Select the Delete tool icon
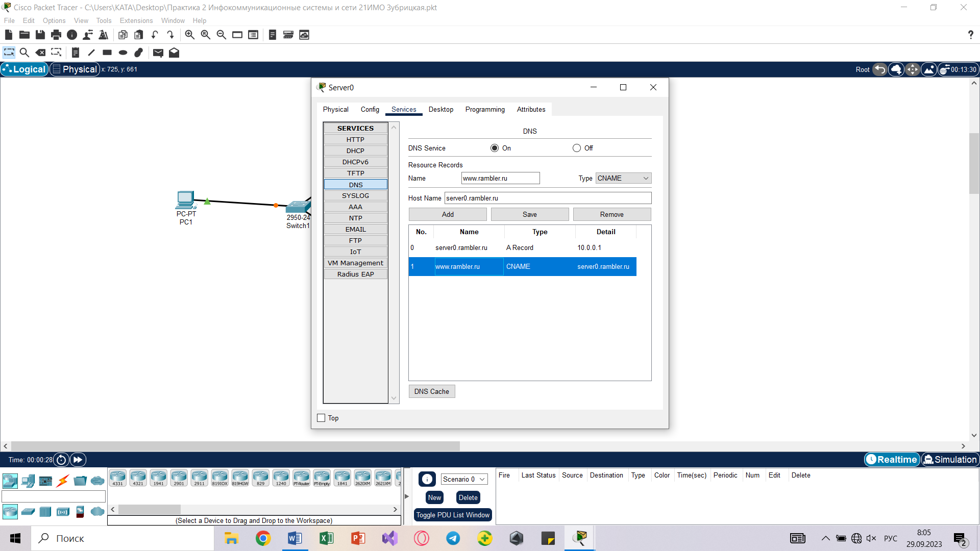 tap(40, 53)
